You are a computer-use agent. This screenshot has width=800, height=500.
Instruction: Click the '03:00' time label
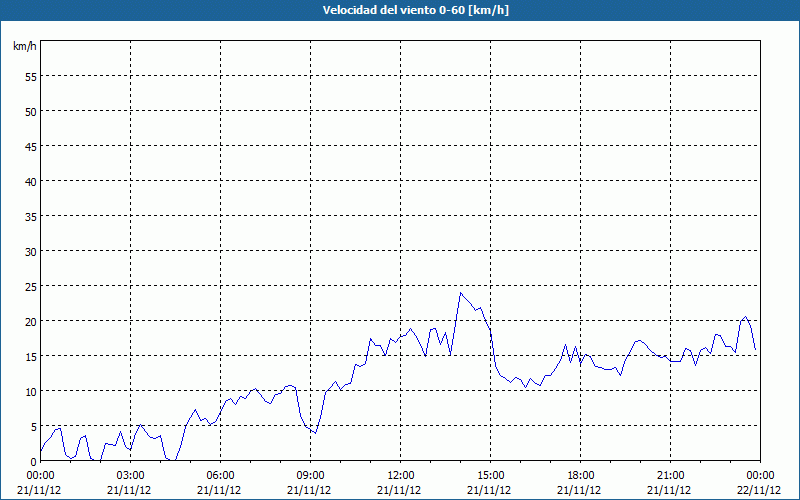(x=130, y=476)
